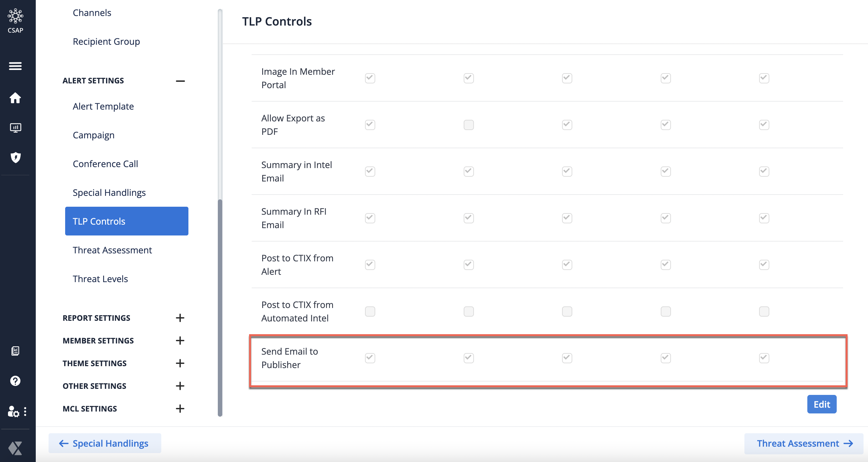Open the hamburger menu icon

[16, 66]
